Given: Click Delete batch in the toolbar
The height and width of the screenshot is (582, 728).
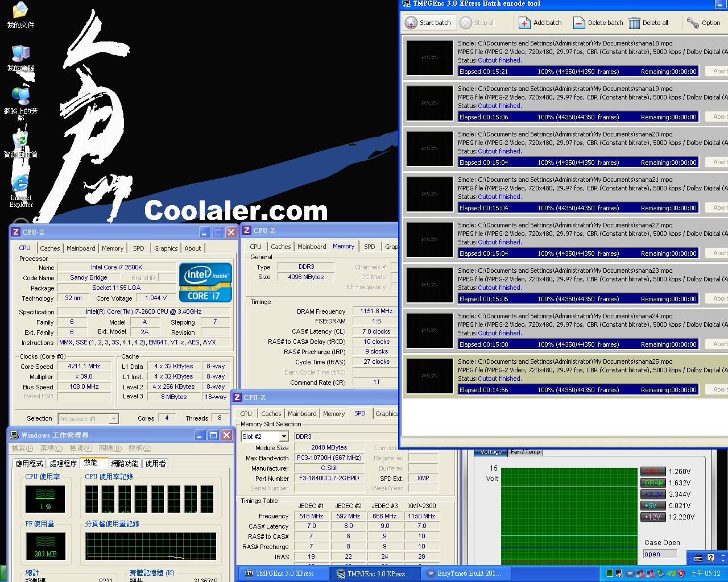Looking at the screenshot, I should (598, 23).
